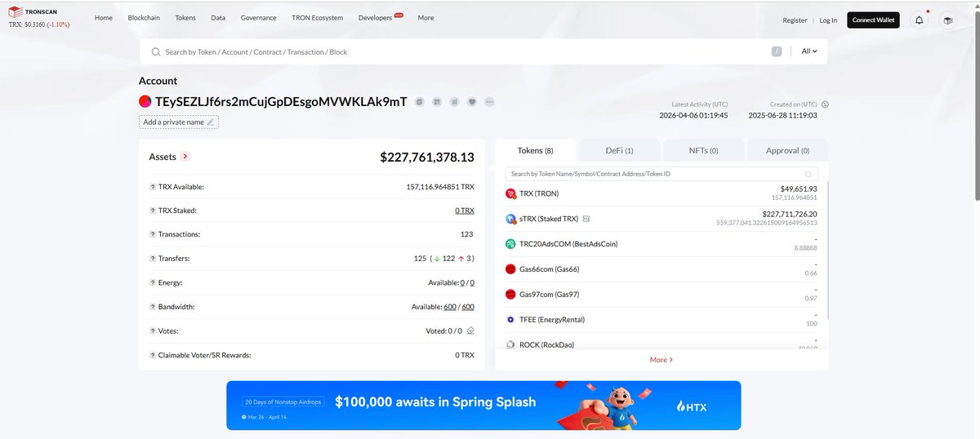This screenshot has width=980, height=439.
Task: Switch to the Approval (0) tab
Action: coord(788,150)
